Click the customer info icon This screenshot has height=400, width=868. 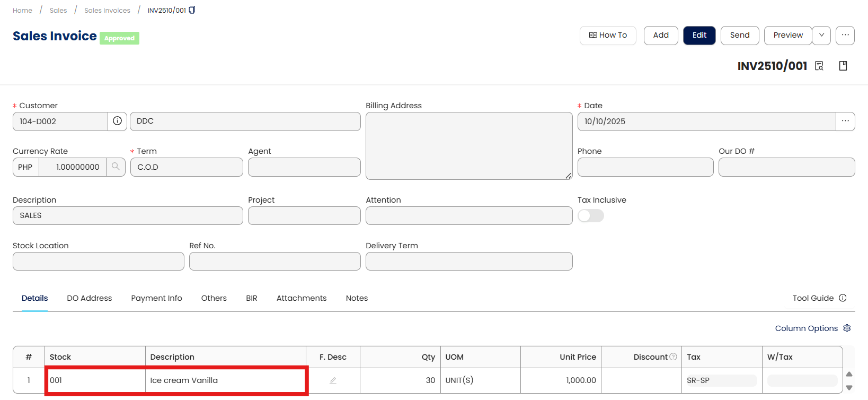click(x=117, y=121)
